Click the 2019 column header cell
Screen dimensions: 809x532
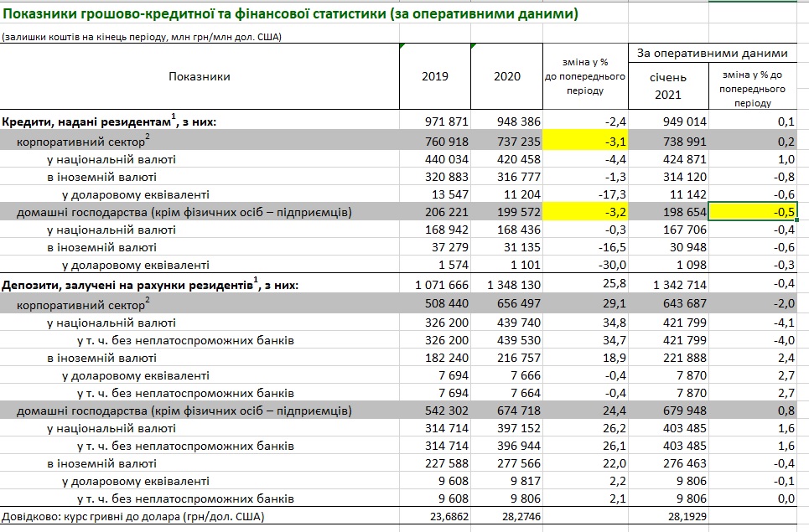click(434, 76)
